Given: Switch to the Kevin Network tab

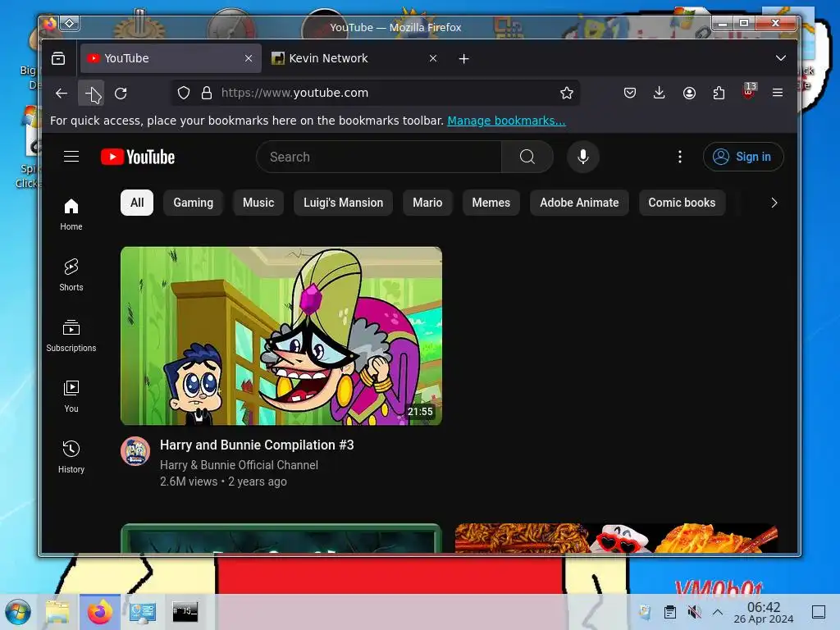Looking at the screenshot, I should (x=354, y=58).
